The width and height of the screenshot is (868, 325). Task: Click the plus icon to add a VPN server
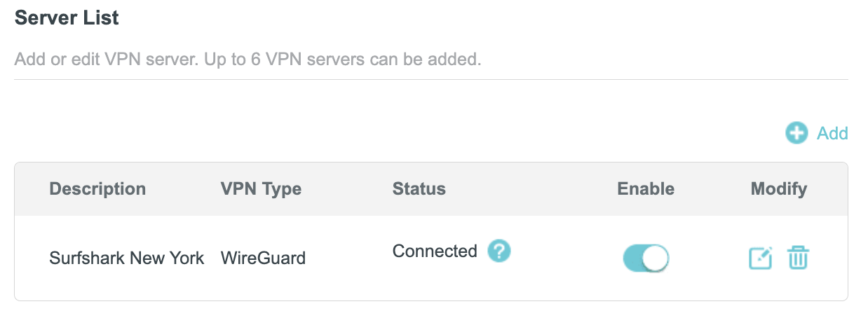click(x=796, y=133)
